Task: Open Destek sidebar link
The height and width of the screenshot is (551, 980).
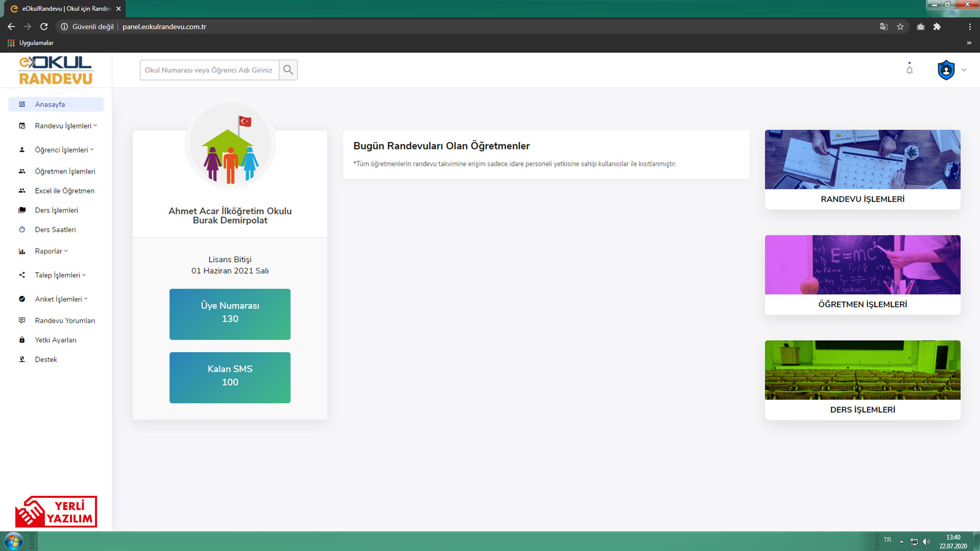Action: point(46,359)
